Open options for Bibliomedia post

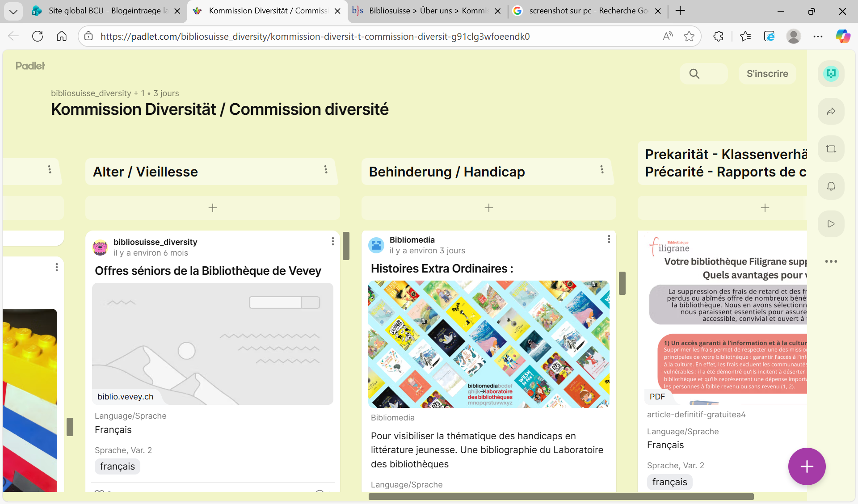click(609, 239)
